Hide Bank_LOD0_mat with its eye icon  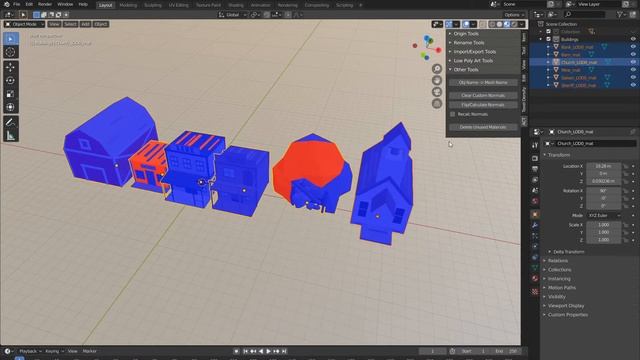tap(633, 47)
